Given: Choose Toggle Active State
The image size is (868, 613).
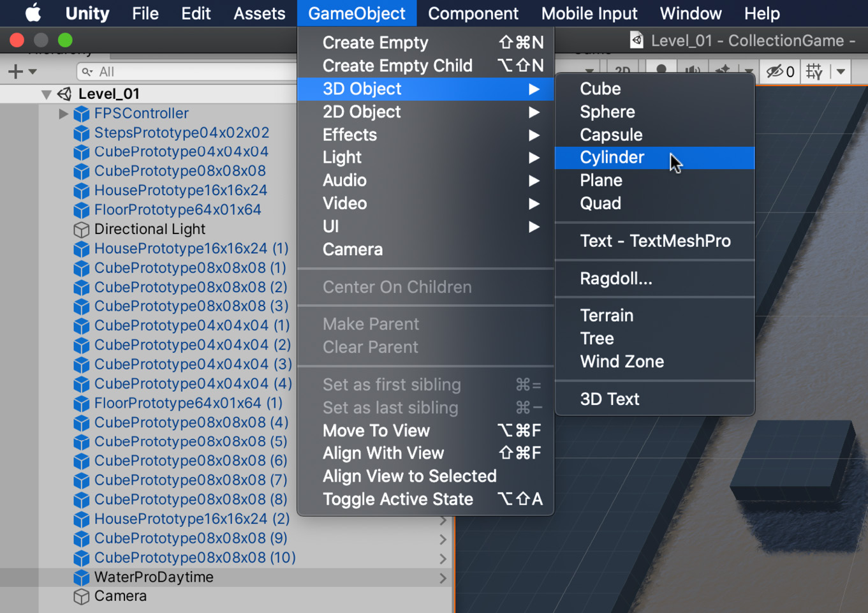Looking at the screenshot, I should 425,499.
